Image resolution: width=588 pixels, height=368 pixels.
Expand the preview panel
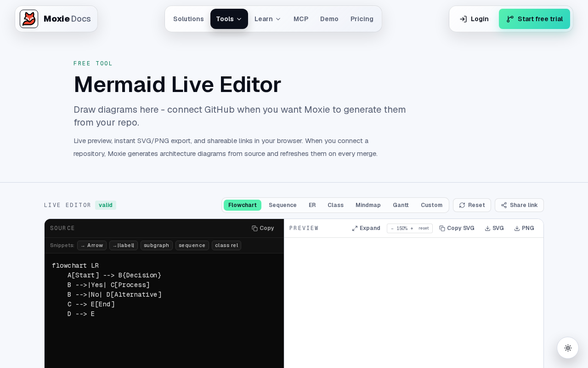click(x=366, y=228)
